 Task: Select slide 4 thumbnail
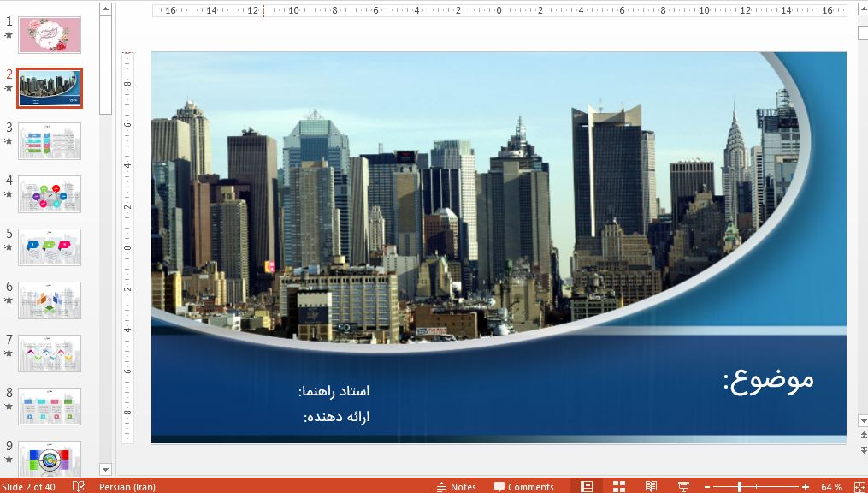50,194
